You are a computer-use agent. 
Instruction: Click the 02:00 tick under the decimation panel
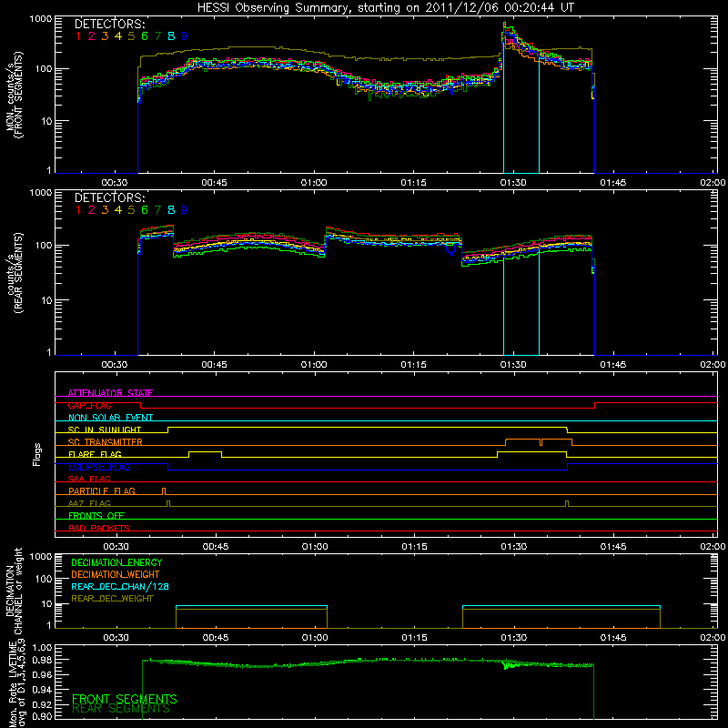point(713,638)
